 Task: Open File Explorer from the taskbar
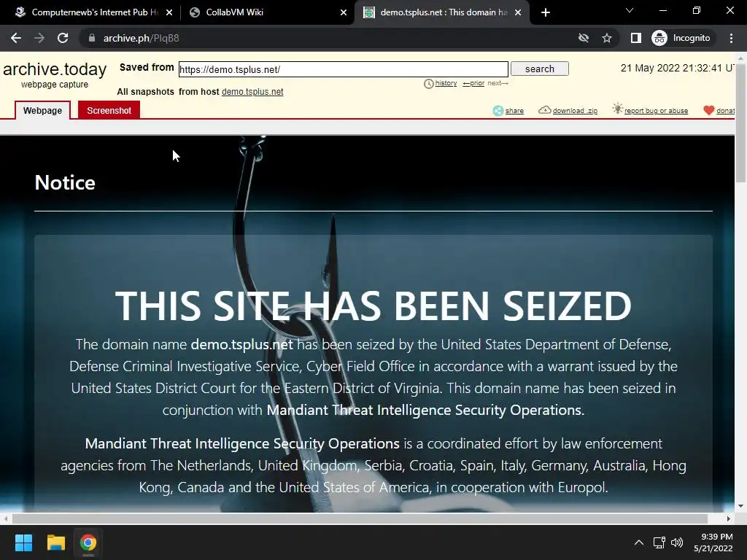[x=55, y=542]
